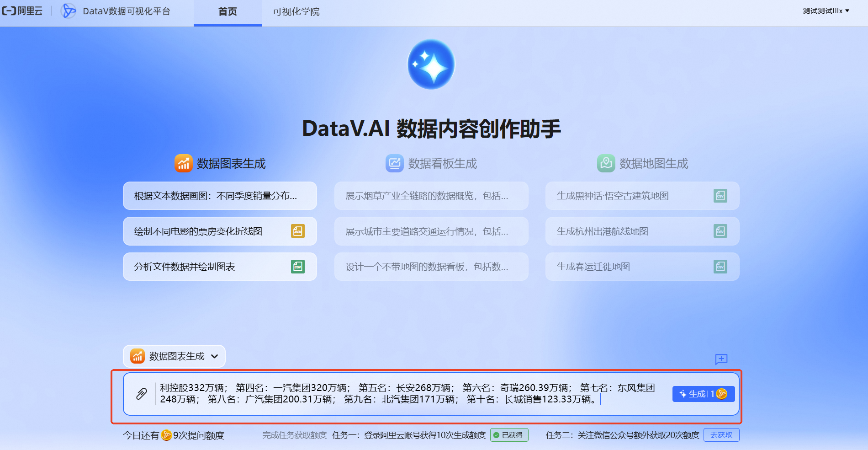
Task: Click 任务一 登录阿里云账号 task text
Action: pos(409,435)
